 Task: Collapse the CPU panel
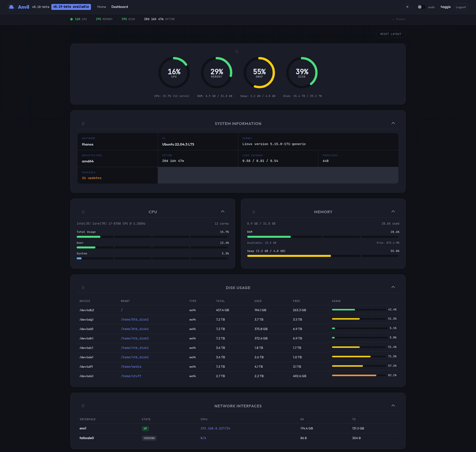223,211
